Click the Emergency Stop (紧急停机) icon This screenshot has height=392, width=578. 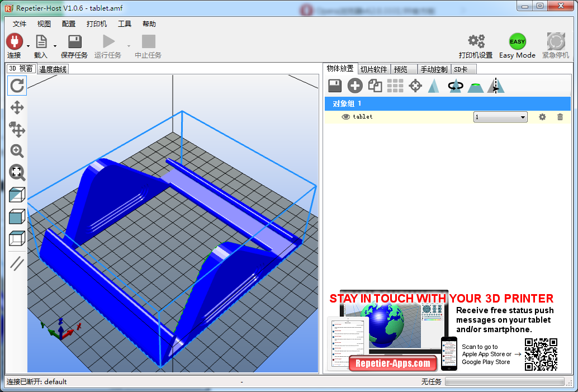(556, 41)
